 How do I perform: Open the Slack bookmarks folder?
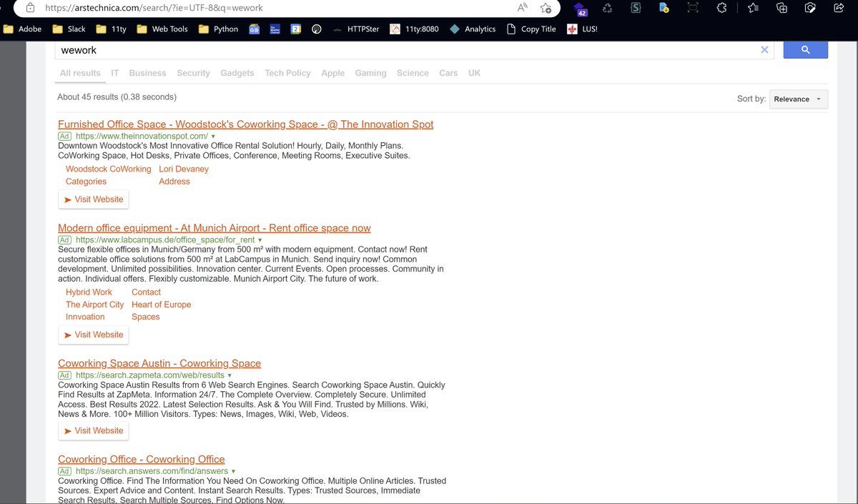coord(69,29)
